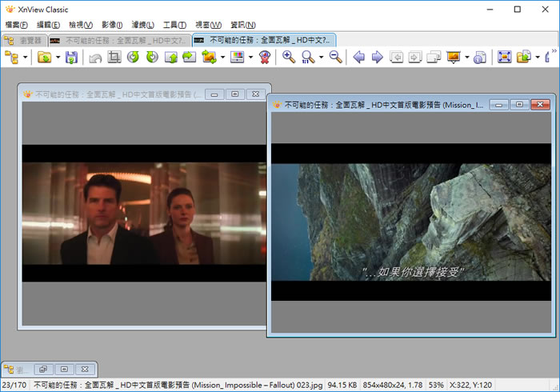Click the image properties info icon

(480, 57)
